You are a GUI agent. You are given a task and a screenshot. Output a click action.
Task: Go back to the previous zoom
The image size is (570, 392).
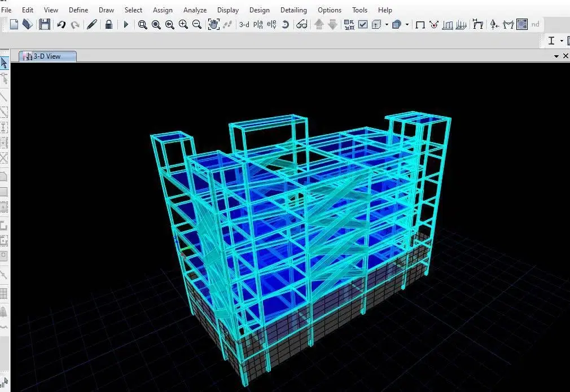click(170, 24)
